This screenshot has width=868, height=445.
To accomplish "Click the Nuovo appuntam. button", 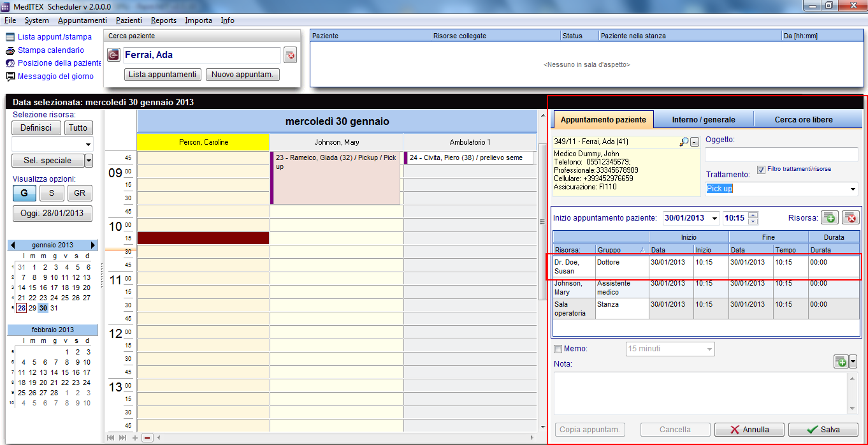I will point(243,75).
